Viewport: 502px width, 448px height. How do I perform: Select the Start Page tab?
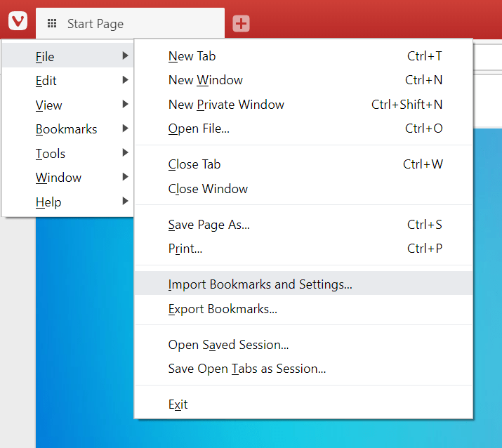coord(130,23)
